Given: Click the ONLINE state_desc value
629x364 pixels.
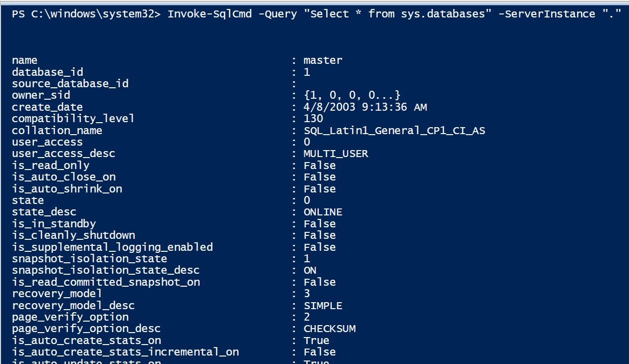Looking at the screenshot, I should 323,212.
